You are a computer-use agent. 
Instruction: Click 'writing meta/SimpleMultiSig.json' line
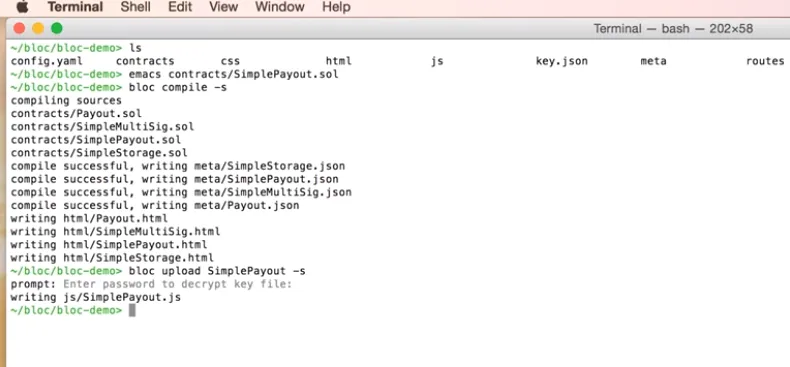246,193
